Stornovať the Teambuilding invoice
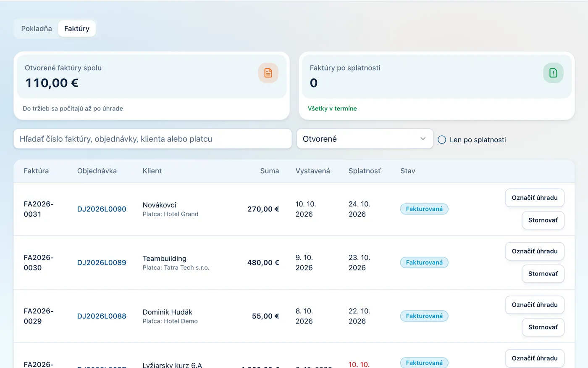Screen dimensions: 588x368 543,273
